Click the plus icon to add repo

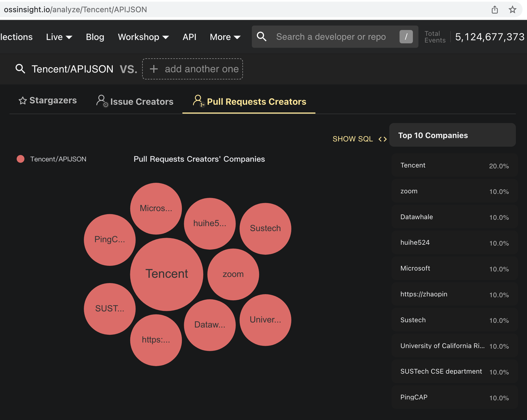tap(154, 69)
